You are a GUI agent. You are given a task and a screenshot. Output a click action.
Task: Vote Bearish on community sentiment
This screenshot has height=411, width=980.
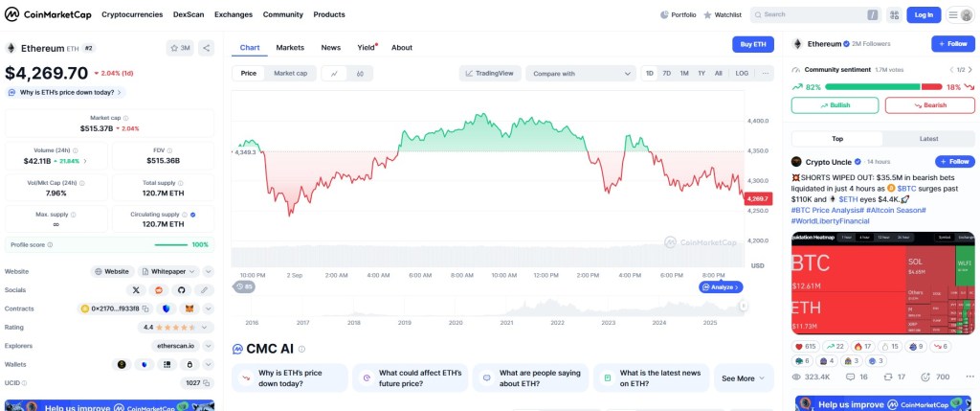(930, 105)
